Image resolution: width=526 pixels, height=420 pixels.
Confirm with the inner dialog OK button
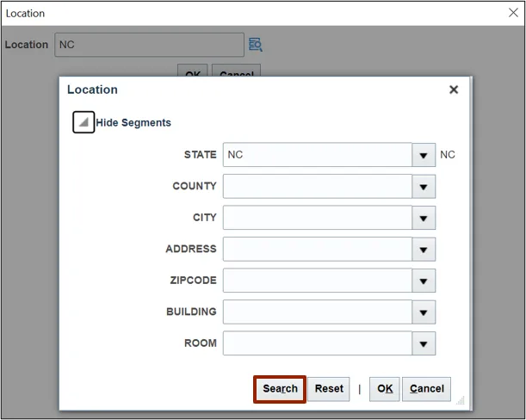(385, 389)
